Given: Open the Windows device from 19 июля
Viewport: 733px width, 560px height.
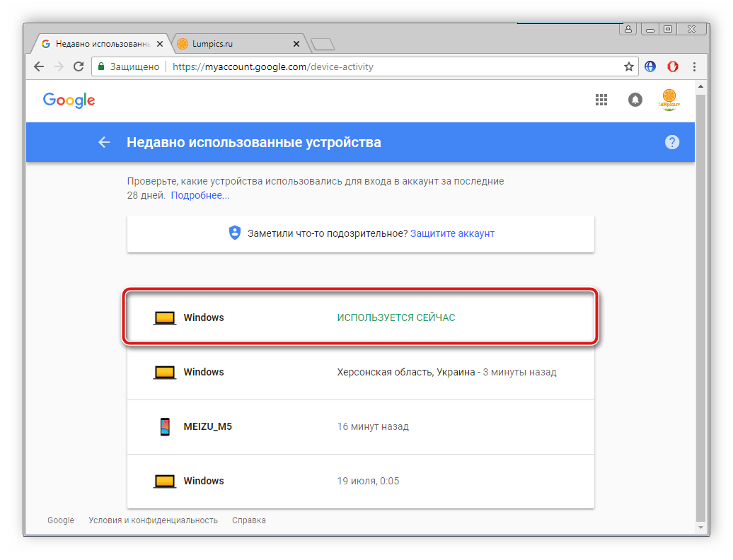Looking at the screenshot, I should pyautogui.click(x=360, y=481).
